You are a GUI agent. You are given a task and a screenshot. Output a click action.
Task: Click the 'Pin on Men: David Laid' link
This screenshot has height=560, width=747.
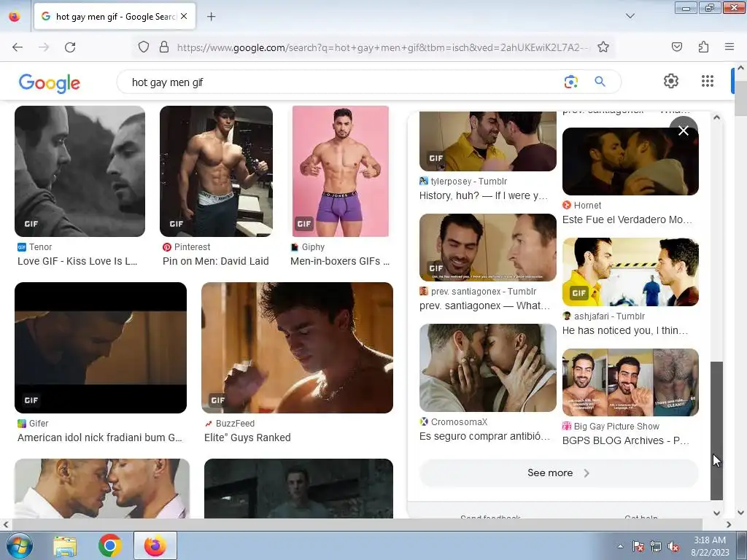click(x=216, y=261)
